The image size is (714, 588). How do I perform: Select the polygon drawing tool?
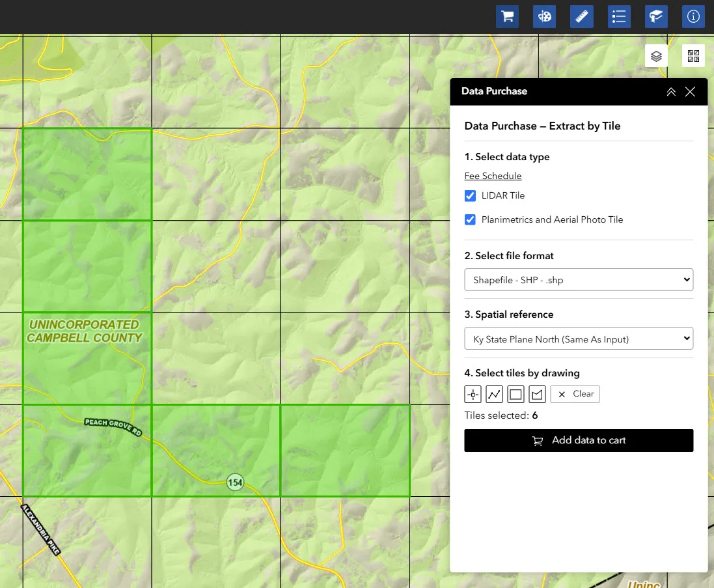point(538,394)
